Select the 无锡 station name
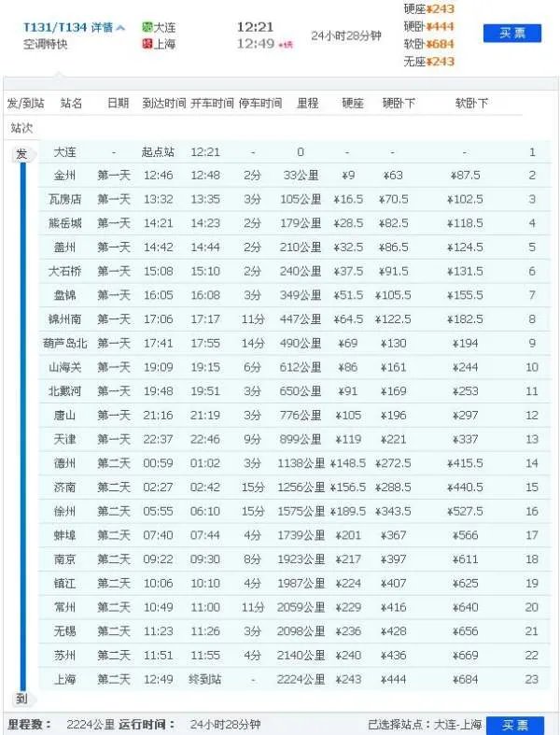 64,631
